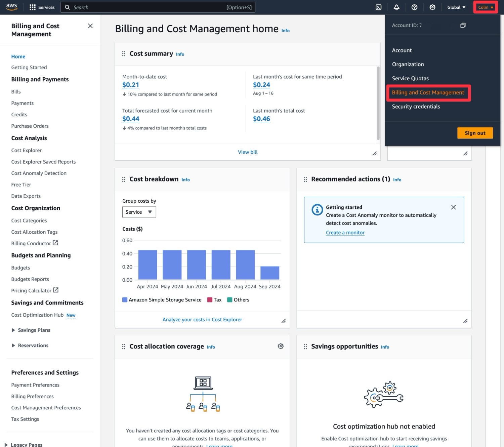Open the View bill link
The height and width of the screenshot is (447, 504).
pyautogui.click(x=248, y=152)
